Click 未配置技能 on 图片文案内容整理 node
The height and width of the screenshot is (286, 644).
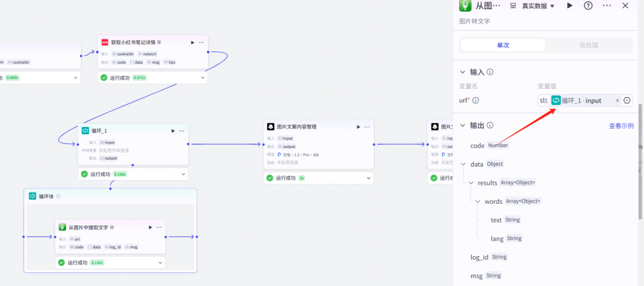(x=288, y=163)
